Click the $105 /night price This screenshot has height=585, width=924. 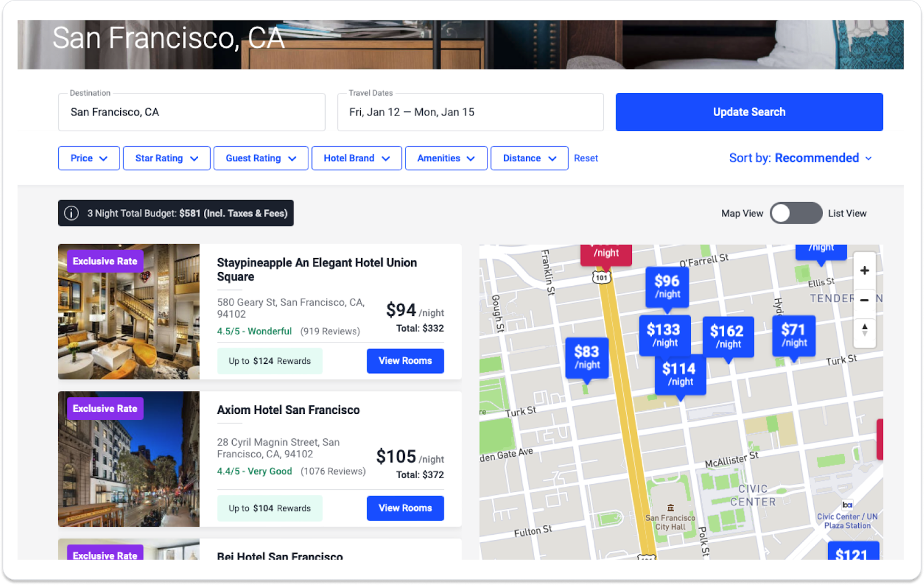pos(410,457)
